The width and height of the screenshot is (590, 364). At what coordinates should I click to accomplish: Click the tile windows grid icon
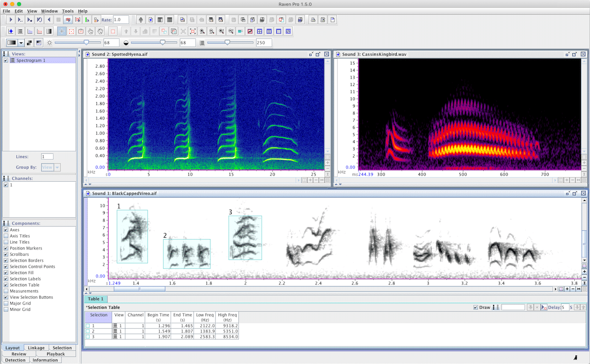tap(260, 31)
